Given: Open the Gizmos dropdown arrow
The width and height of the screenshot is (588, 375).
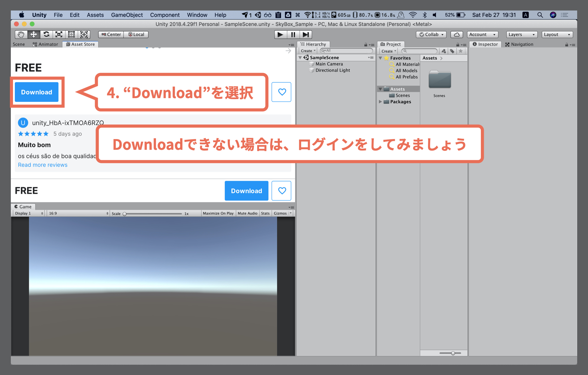Looking at the screenshot, I should [x=291, y=213].
